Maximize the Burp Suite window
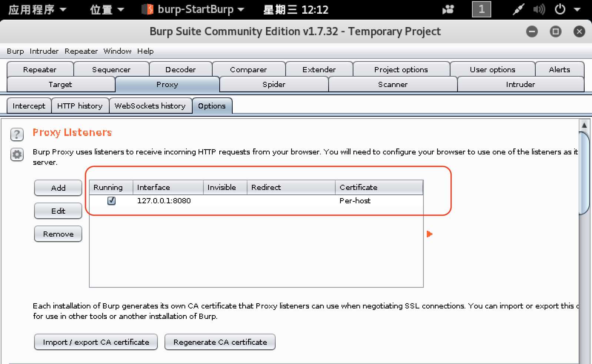The width and height of the screenshot is (592, 364). [555, 31]
